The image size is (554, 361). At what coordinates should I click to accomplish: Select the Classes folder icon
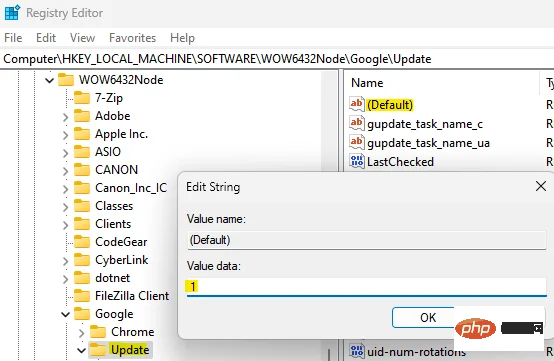82,206
